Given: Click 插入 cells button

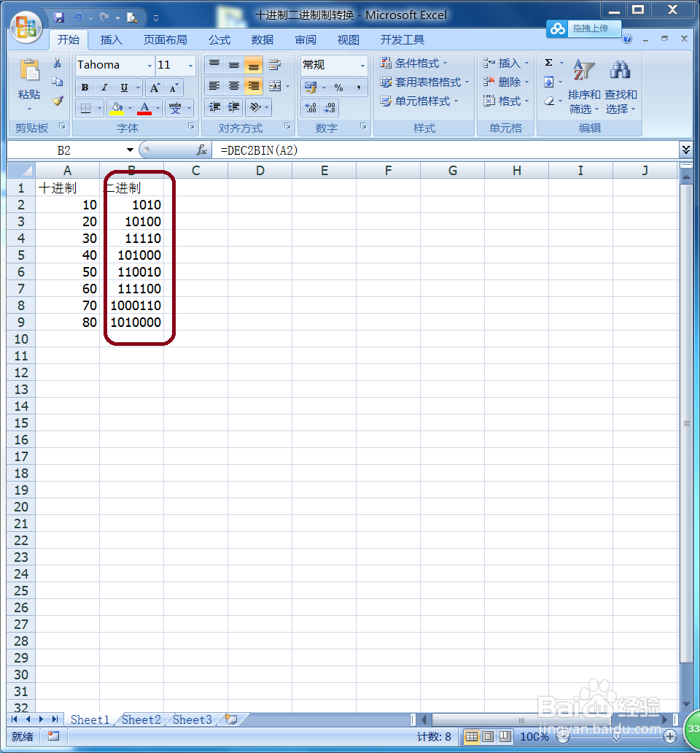Looking at the screenshot, I should [506, 63].
